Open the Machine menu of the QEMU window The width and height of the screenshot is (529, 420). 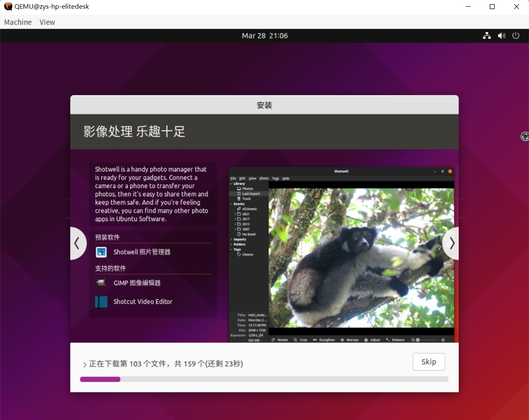[17, 22]
